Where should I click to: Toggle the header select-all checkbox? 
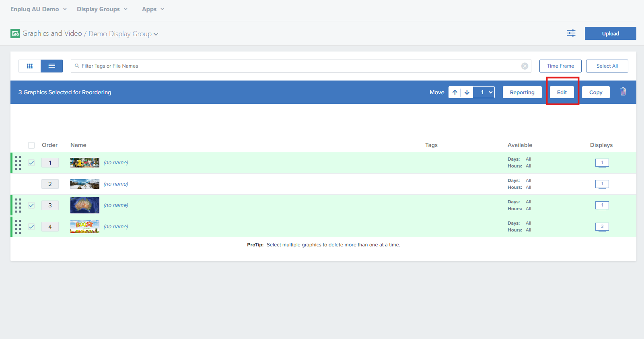(31, 145)
